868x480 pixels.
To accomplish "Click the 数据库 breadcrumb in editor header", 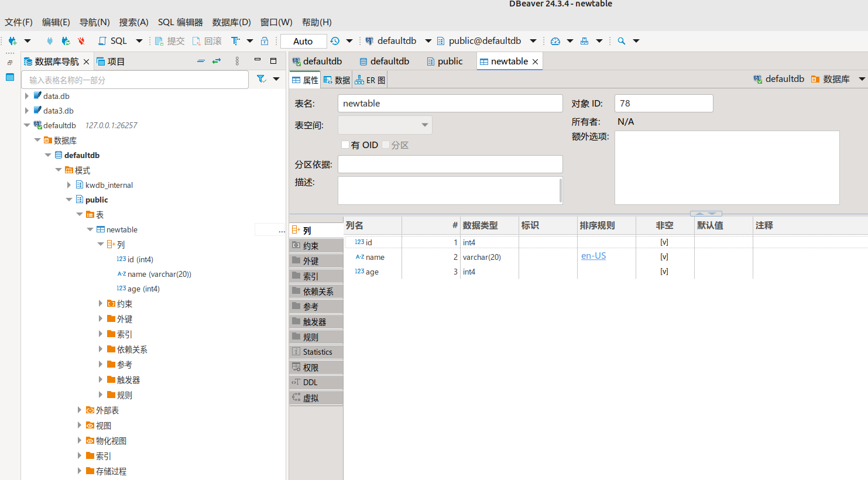I will pos(831,79).
